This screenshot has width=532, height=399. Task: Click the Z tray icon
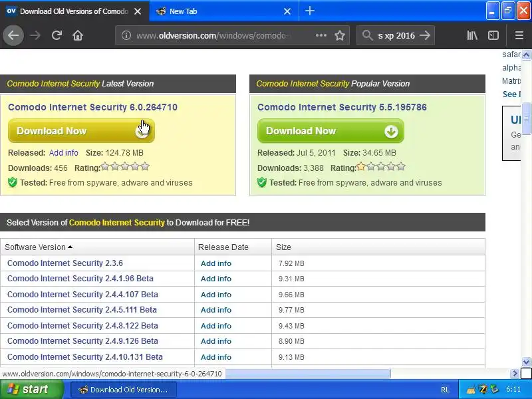click(x=483, y=389)
